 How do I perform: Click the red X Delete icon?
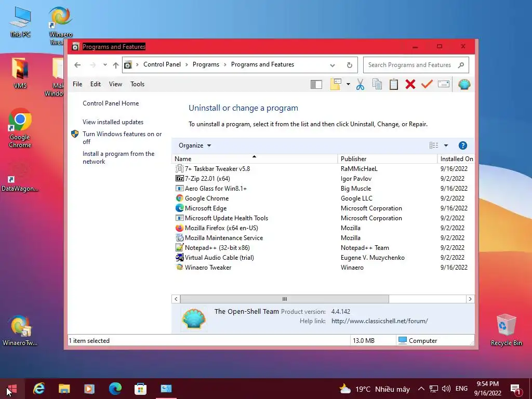[x=410, y=84]
